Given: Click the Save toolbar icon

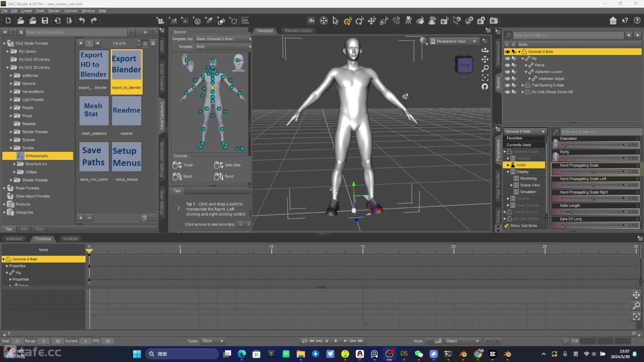Looking at the screenshot, I should (x=45, y=21).
